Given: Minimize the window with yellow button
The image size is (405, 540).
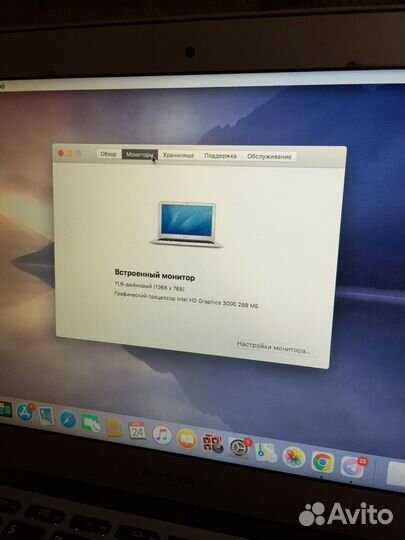Looking at the screenshot, I should click(70, 153).
